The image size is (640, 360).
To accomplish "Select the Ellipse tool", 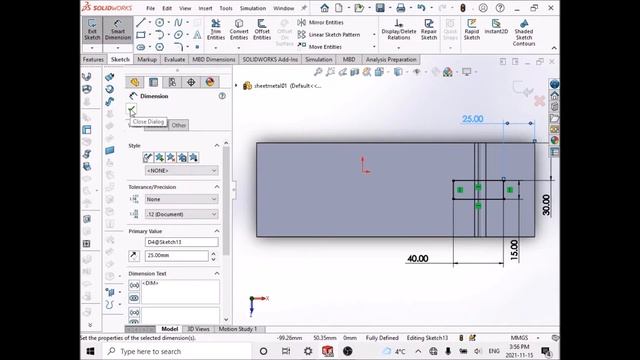I will pos(178,35).
